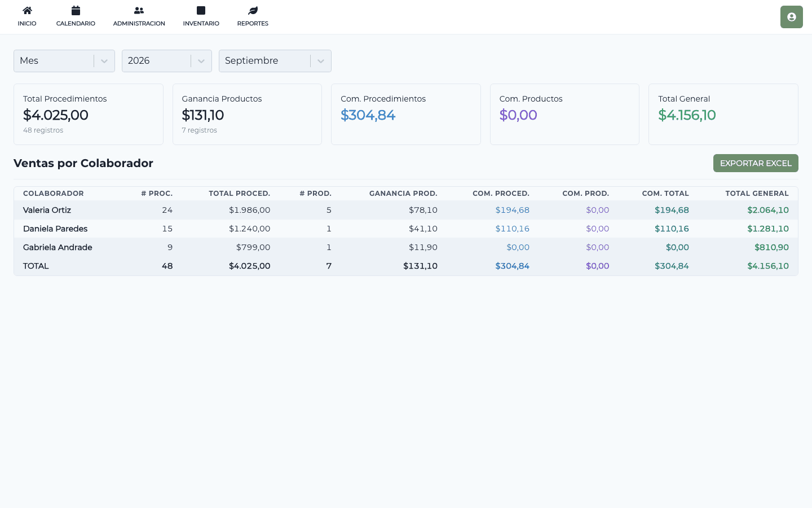This screenshot has height=508, width=812.
Task: Click the TOTAL PROCED. column header
Action: click(x=240, y=194)
